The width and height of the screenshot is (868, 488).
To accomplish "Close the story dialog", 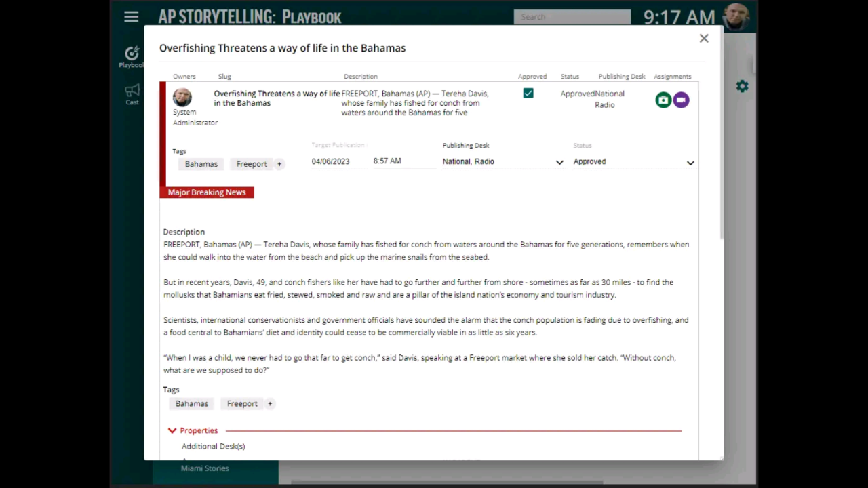I will (704, 39).
